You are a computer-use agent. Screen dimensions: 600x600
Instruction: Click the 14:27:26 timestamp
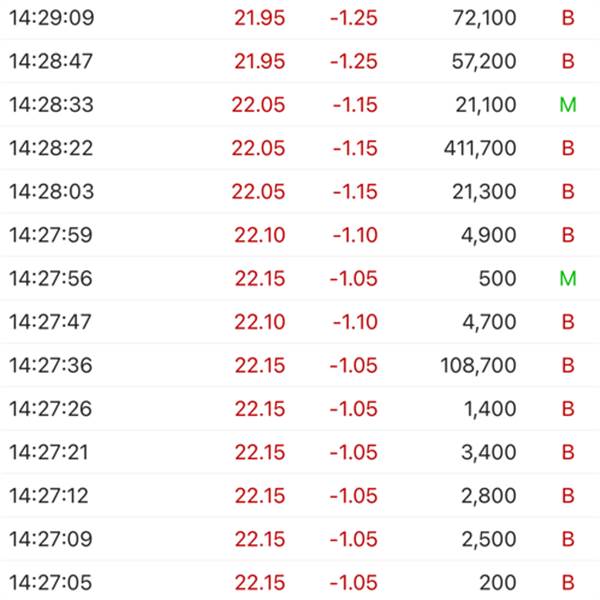[x=51, y=409]
